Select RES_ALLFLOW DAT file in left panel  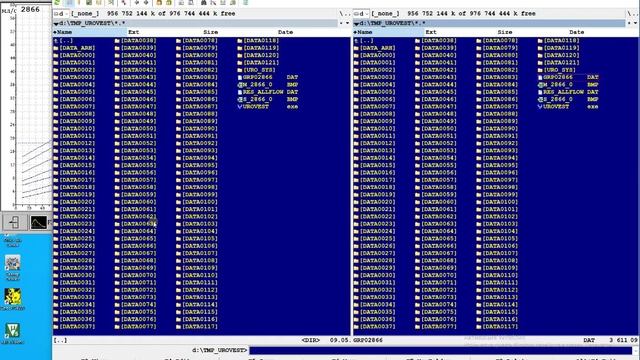click(268, 92)
